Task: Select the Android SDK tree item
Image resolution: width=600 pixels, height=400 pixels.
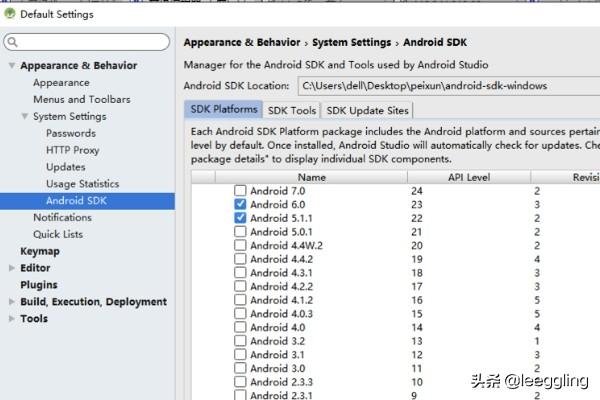Action: point(87,201)
